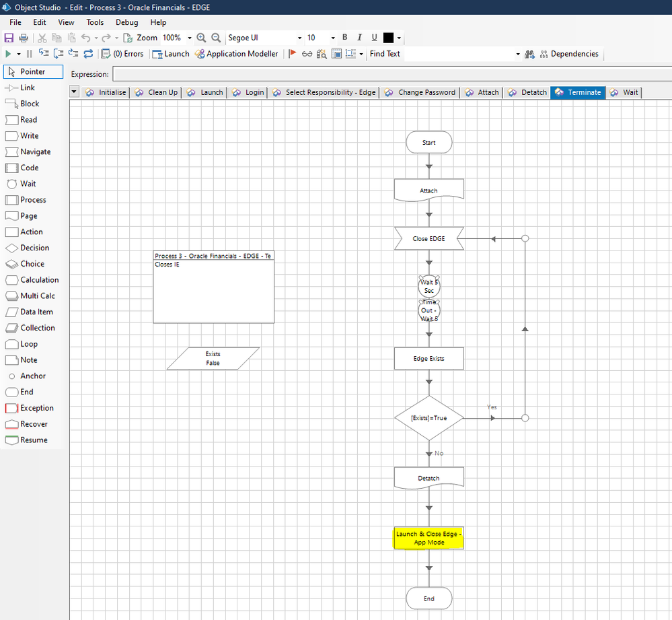Click the Print icon

[24, 38]
